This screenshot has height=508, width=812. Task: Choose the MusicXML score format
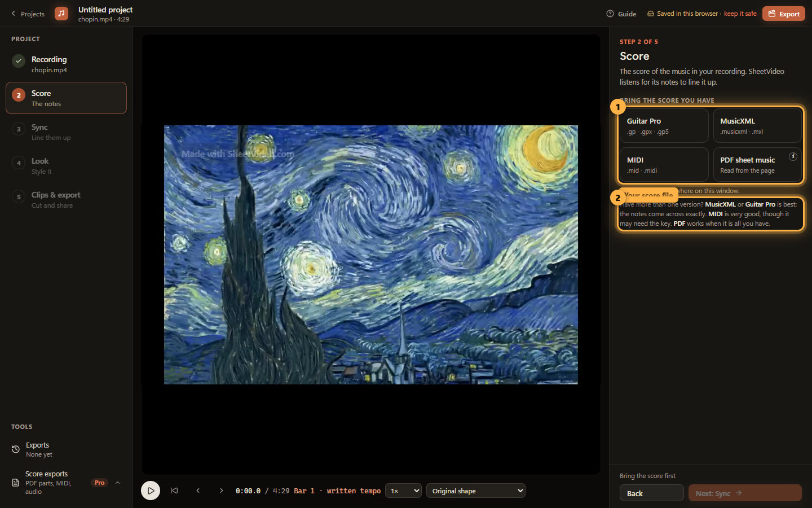pyautogui.click(x=757, y=126)
